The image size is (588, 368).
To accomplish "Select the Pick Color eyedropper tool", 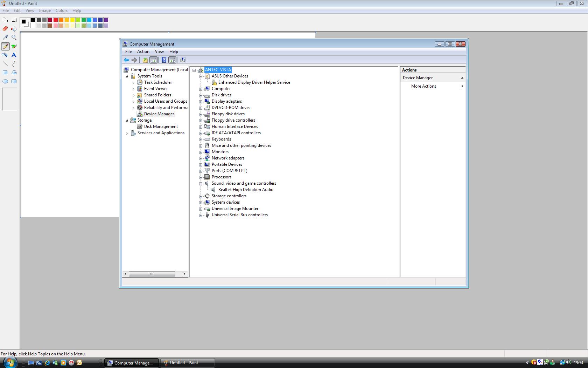I will pos(5,38).
